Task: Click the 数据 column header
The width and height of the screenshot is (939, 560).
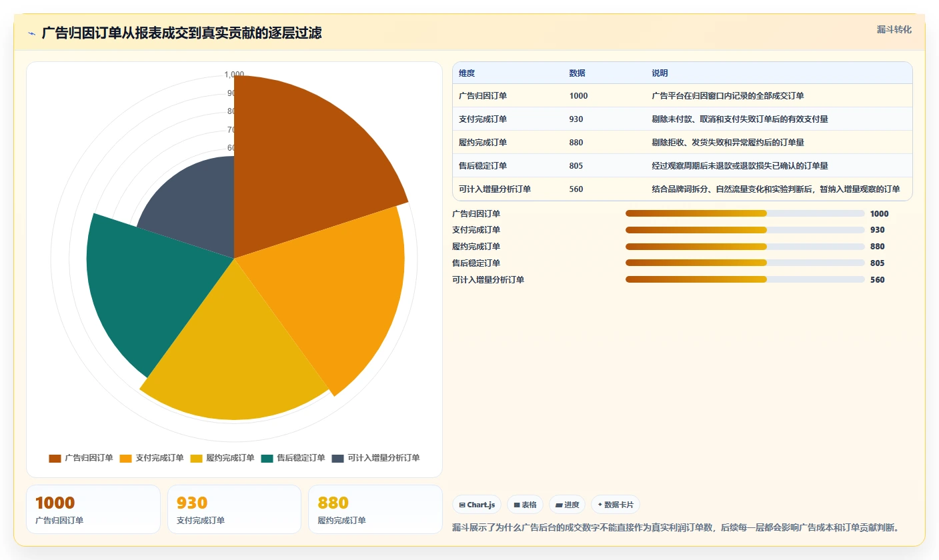Action: [578, 73]
